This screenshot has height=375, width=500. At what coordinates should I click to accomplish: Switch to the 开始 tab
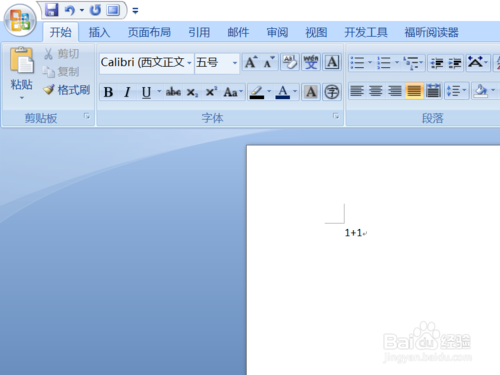tap(61, 32)
